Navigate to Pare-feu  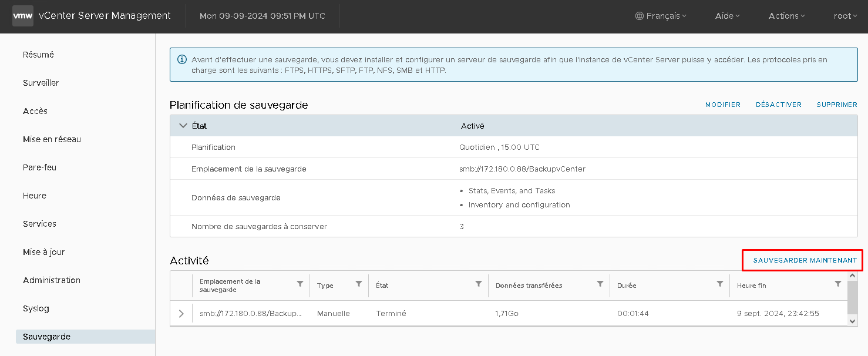39,167
